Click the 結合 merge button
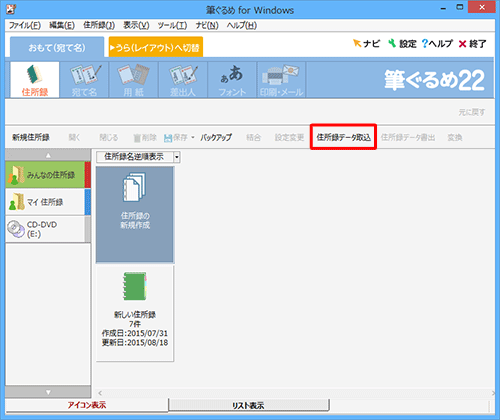 (x=253, y=137)
